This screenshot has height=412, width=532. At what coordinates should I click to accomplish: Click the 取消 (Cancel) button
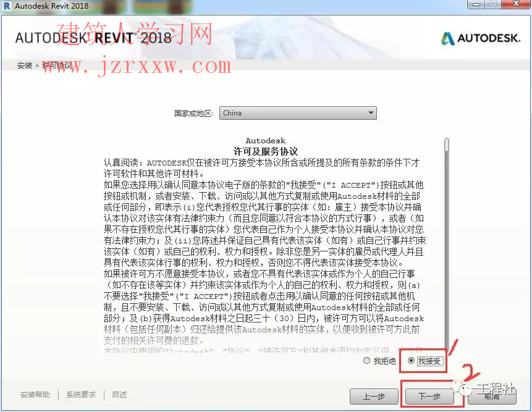[x=492, y=396]
